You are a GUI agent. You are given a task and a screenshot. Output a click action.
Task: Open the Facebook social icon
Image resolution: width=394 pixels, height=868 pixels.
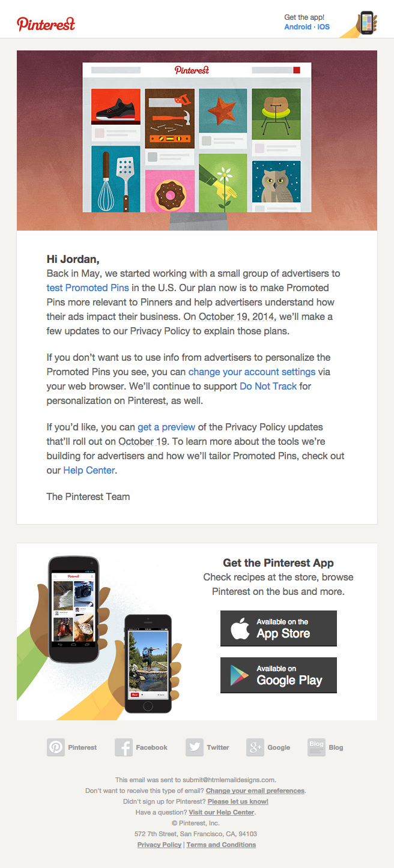124,747
